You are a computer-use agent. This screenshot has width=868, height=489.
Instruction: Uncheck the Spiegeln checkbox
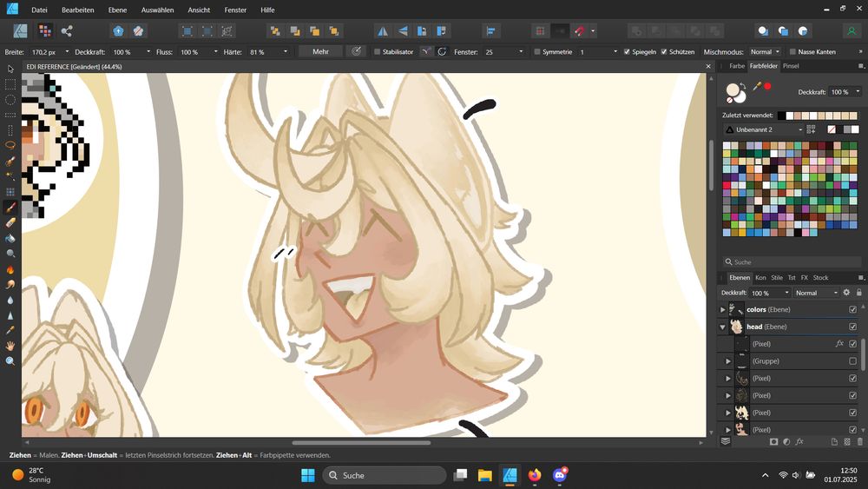[627, 51]
